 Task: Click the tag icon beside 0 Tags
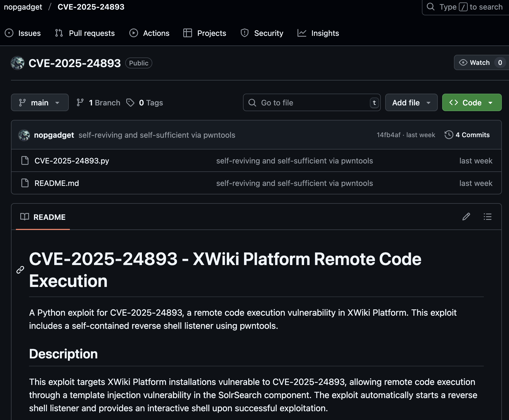pyautogui.click(x=130, y=103)
